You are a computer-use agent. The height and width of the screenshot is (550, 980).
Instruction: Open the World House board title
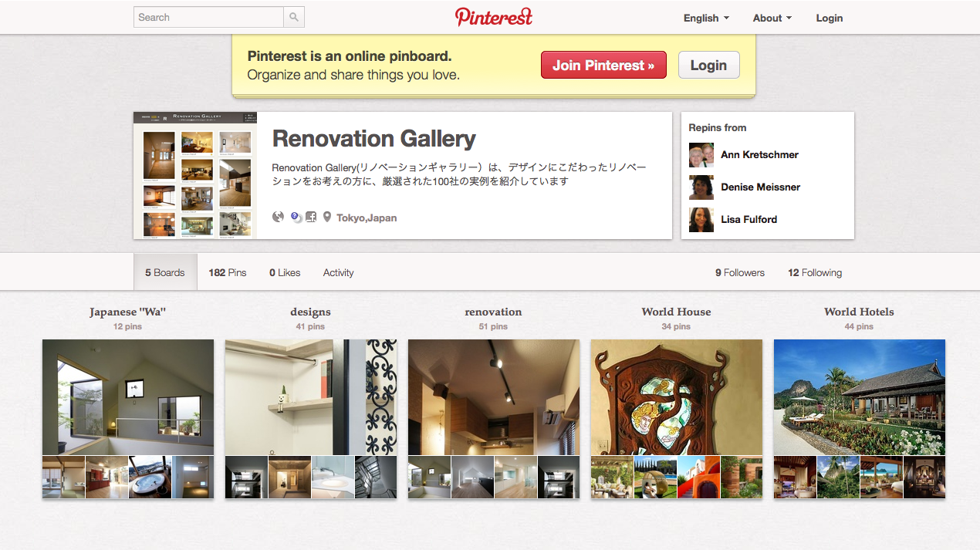click(676, 312)
